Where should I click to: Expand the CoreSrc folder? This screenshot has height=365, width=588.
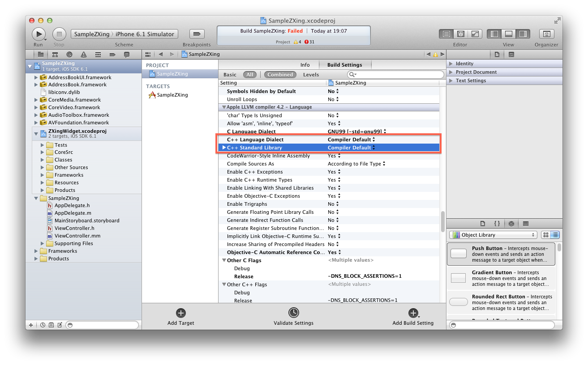pyautogui.click(x=43, y=152)
